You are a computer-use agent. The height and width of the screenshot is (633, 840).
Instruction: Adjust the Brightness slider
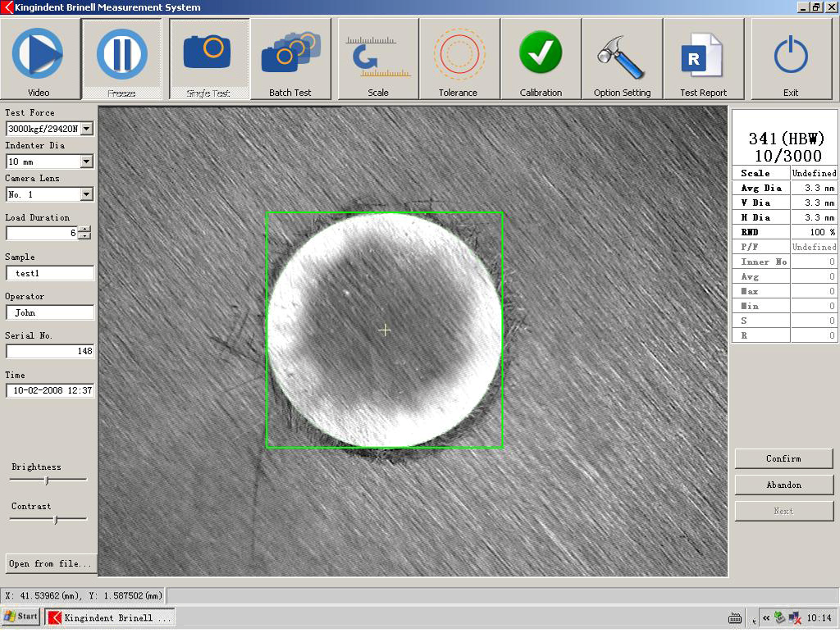click(x=47, y=480)
